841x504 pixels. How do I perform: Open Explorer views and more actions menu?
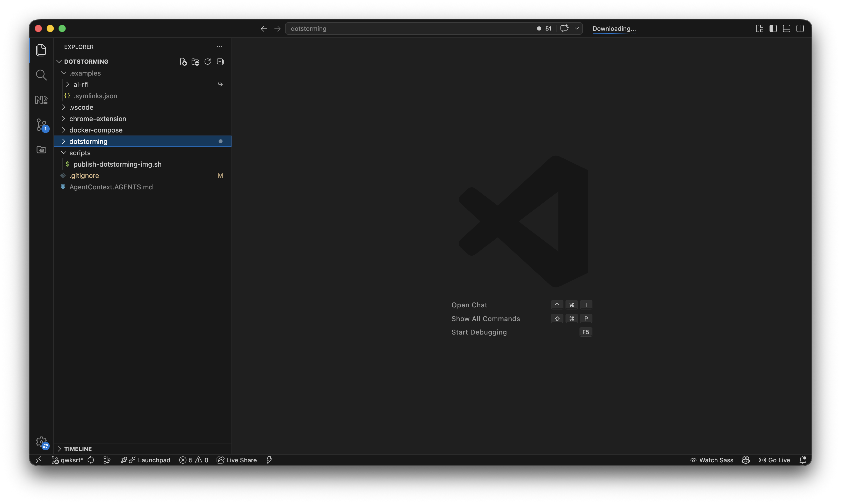[220, 47]
